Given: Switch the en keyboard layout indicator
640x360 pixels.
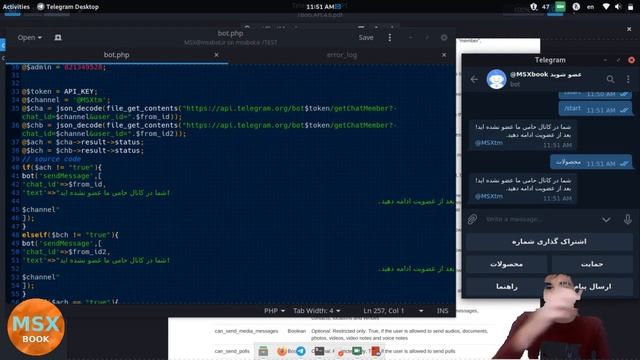Looking at the screenshot, I should [x=590, y=7].
